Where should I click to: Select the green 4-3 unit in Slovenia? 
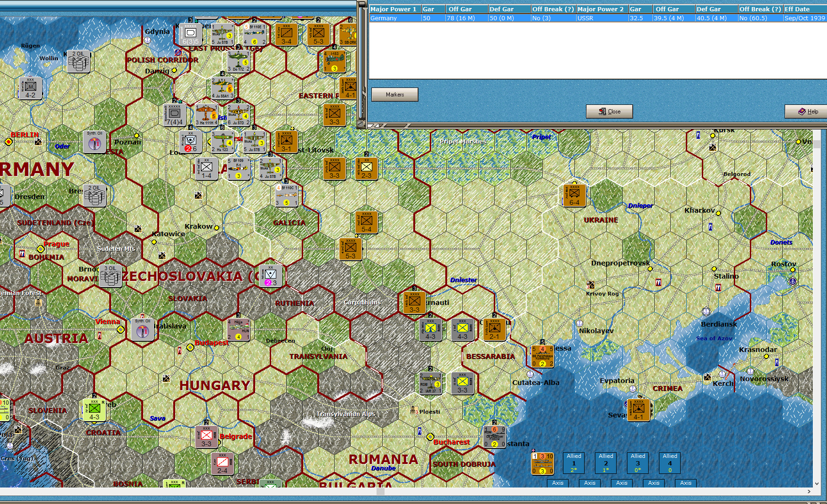[94, 410]
